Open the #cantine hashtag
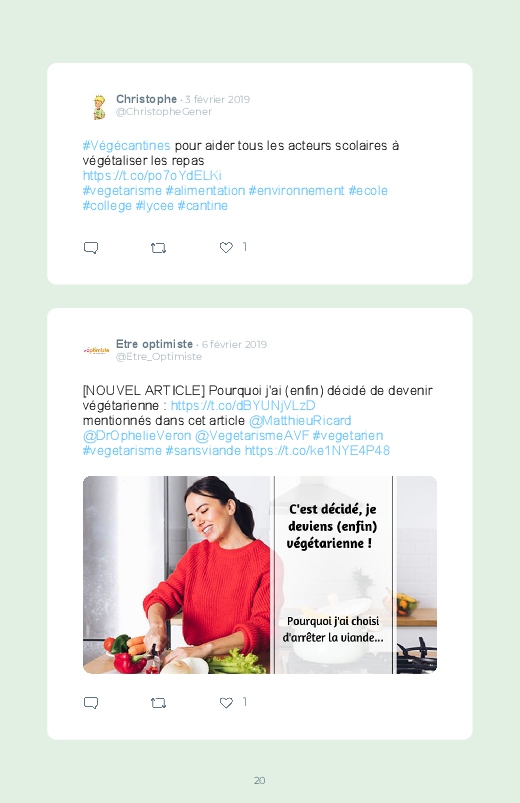 click(x=202, y=205)
